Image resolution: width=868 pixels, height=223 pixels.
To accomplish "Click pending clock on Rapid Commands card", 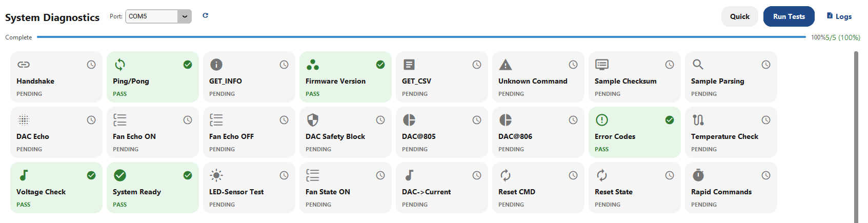I will (x=766, y=175).
